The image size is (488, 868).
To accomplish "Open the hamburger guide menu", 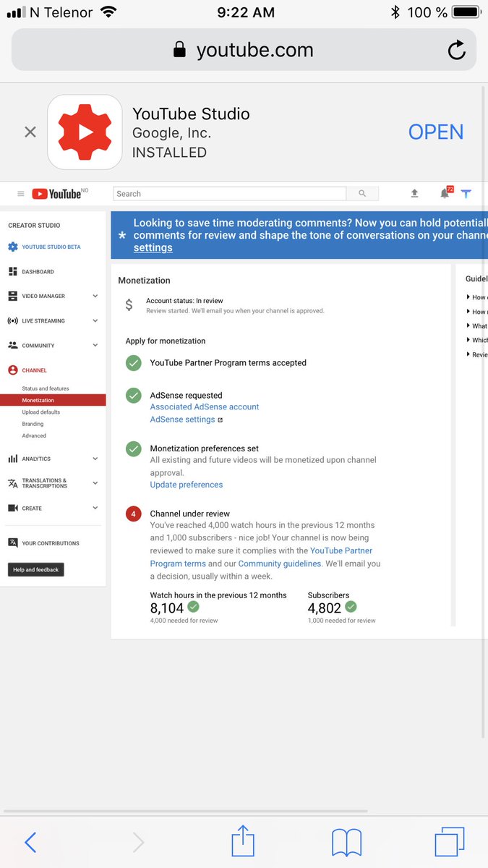I will pos(20,194).
